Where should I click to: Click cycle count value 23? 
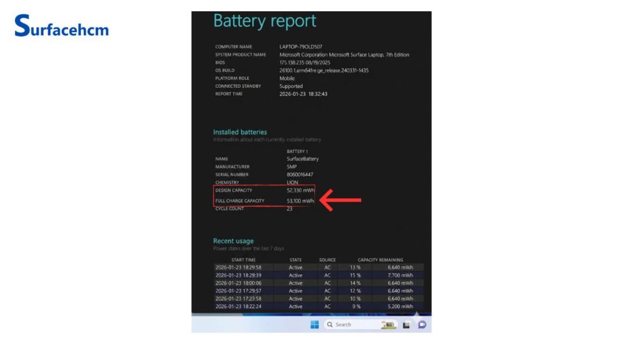tap(289, 209)
